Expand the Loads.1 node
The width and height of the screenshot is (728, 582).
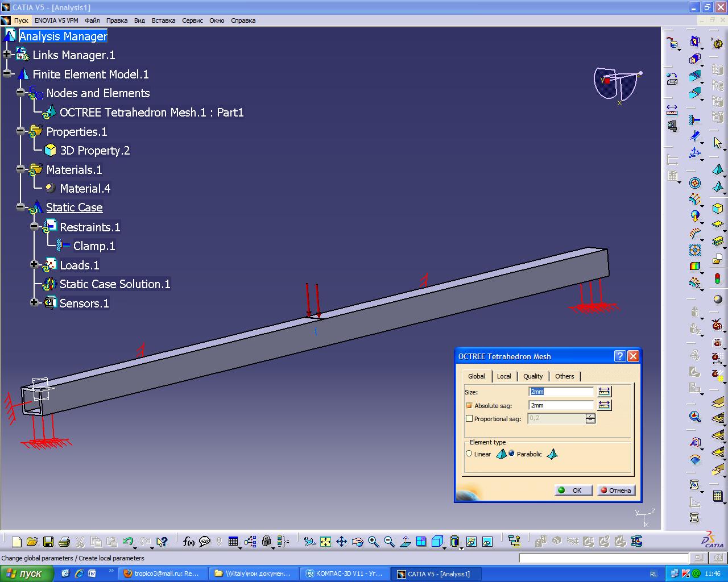pos(34,265)
